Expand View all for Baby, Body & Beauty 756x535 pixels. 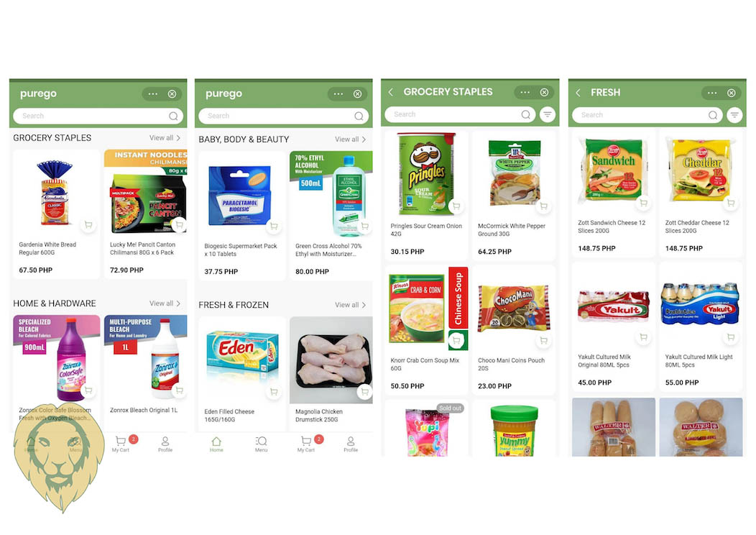coord(350,140)
